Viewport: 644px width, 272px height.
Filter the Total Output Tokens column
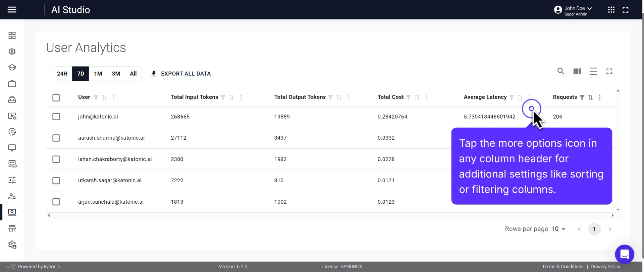click(331, 97)
